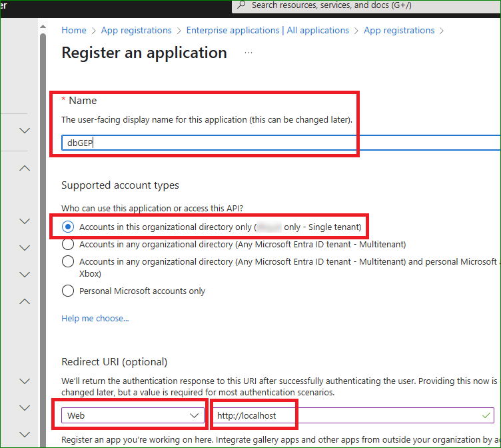501x448 pixels.
Task: Click the Name field containing dbGEP
Action: [280, 142]
